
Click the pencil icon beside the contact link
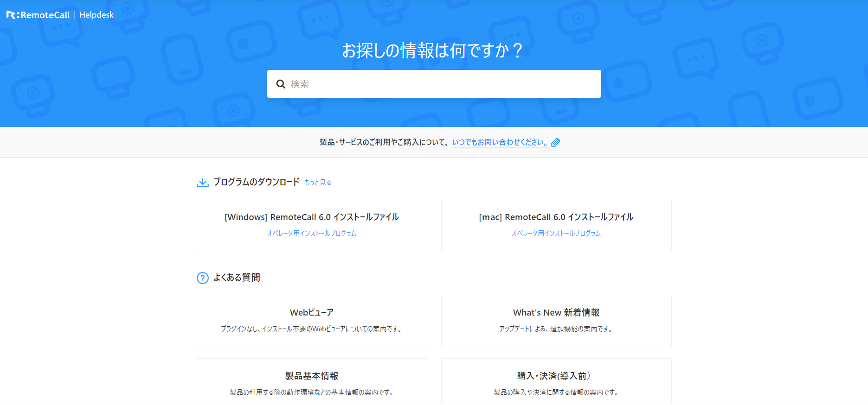[556, 142]
